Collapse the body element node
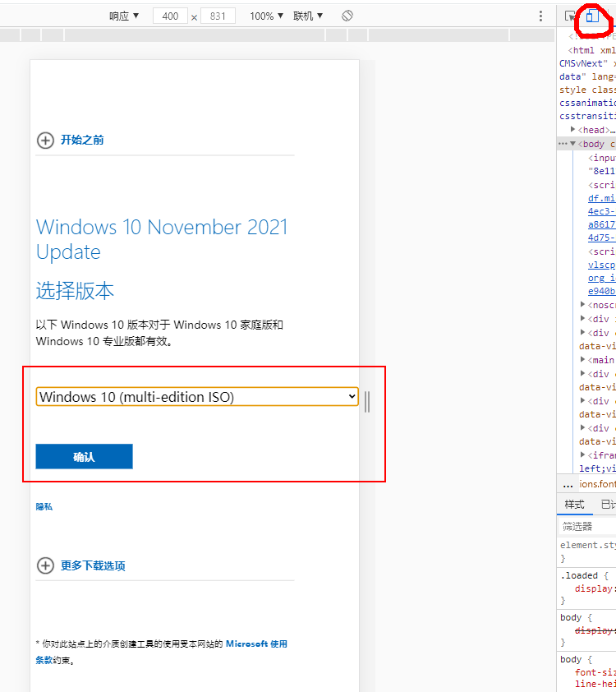 point(572,144)
